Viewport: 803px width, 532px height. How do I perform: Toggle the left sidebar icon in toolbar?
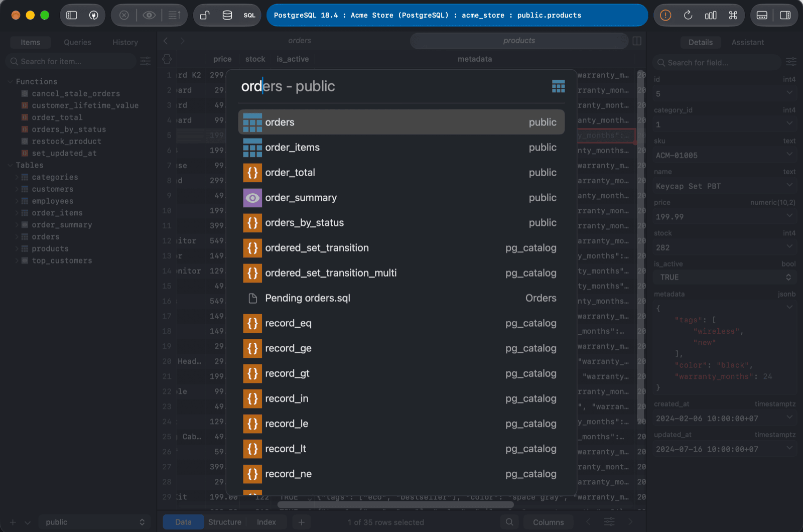(x=72, y=15)
